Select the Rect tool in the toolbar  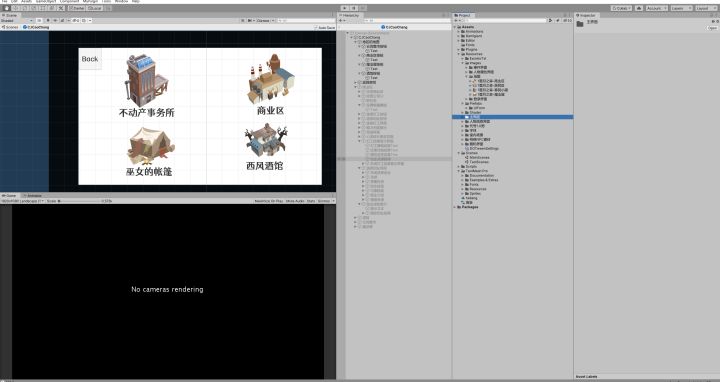point(43,8)
